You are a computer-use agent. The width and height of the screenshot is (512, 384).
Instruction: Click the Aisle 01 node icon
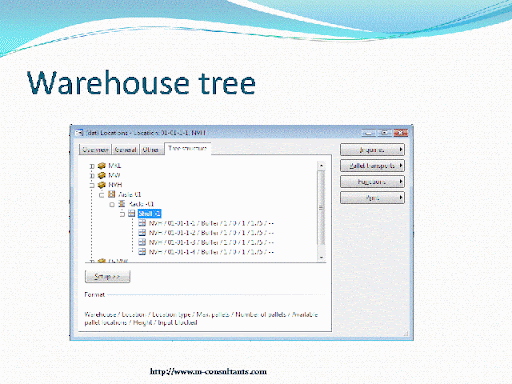112,194
